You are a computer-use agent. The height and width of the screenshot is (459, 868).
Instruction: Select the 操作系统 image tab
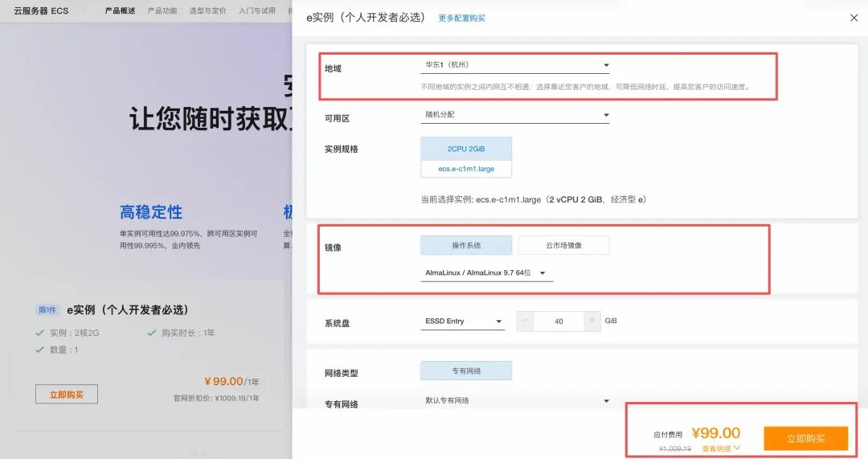click(x=466, y=245)
